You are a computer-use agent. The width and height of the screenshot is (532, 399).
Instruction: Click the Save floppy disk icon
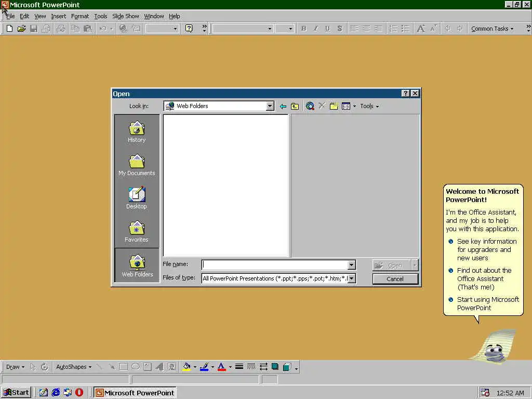point(34,29)
